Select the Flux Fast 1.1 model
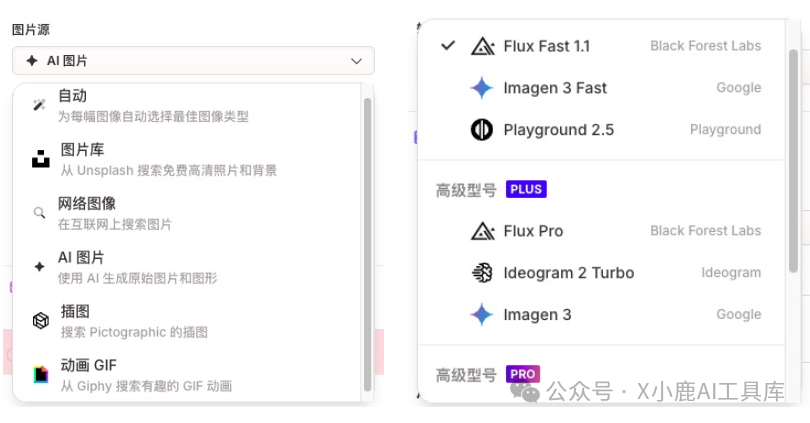This screenshot has height=423, width=810. pos(601,46)
